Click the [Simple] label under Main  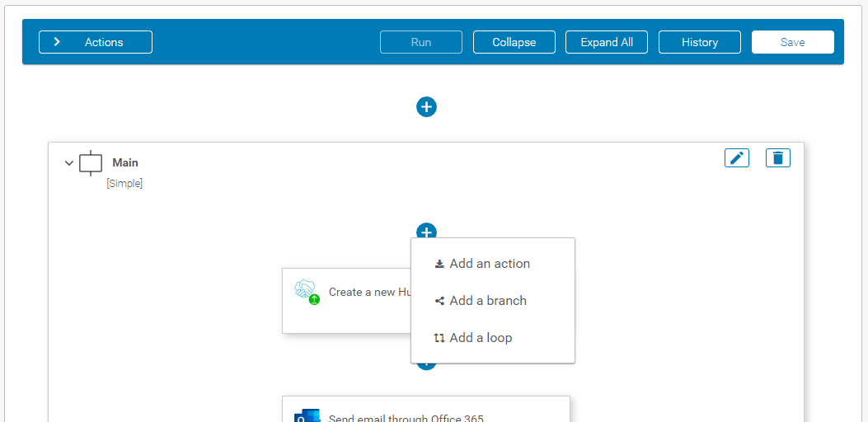tap(124, 184)
